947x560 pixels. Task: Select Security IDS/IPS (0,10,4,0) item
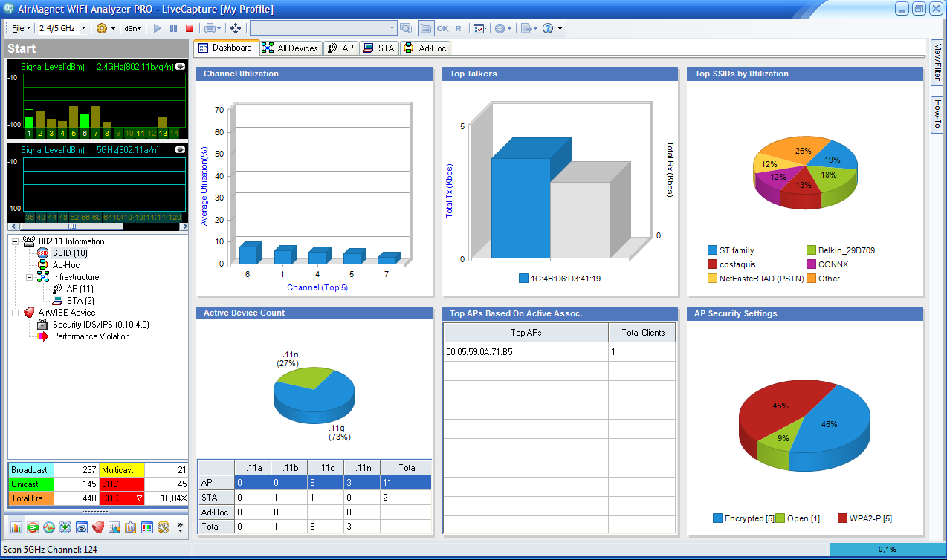click(100, 325)
